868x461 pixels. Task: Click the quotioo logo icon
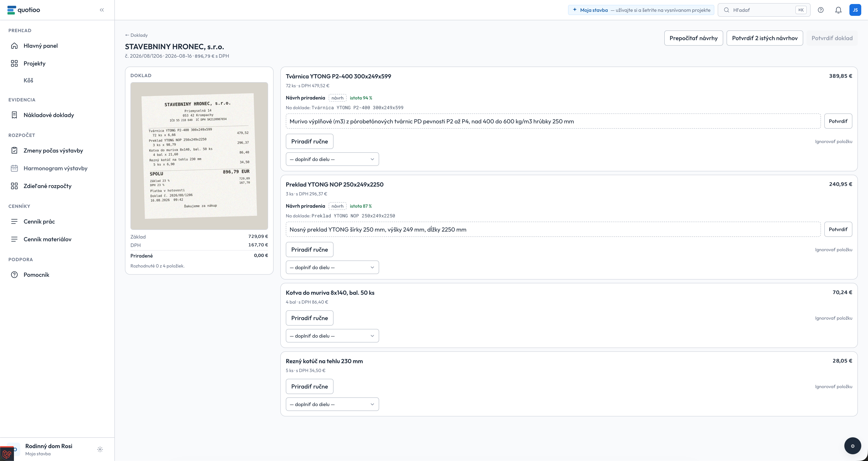[x=11, y=10]
